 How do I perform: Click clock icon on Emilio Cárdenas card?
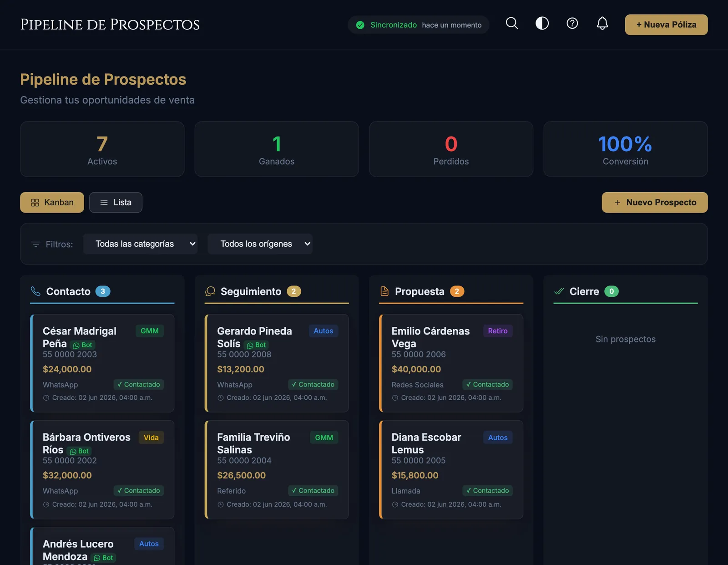pyautogui.click(x=395, y=398)
